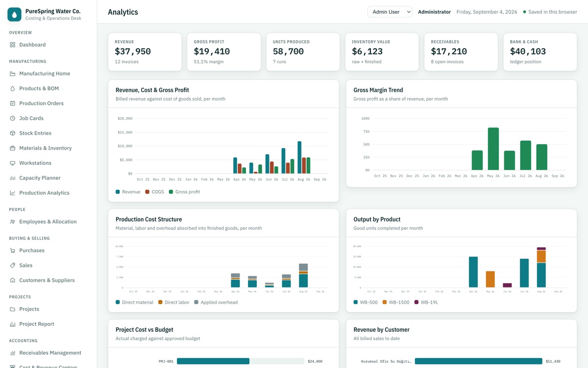Toggle COGS series in chart legend
The image size is (588, 368).
point(154,192)
